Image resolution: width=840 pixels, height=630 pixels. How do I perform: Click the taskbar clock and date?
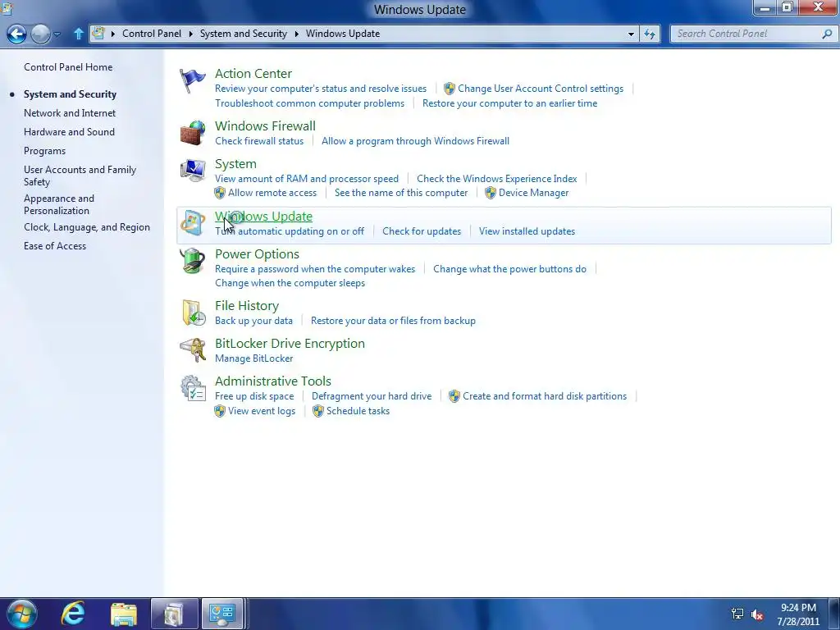coord(798,614)
